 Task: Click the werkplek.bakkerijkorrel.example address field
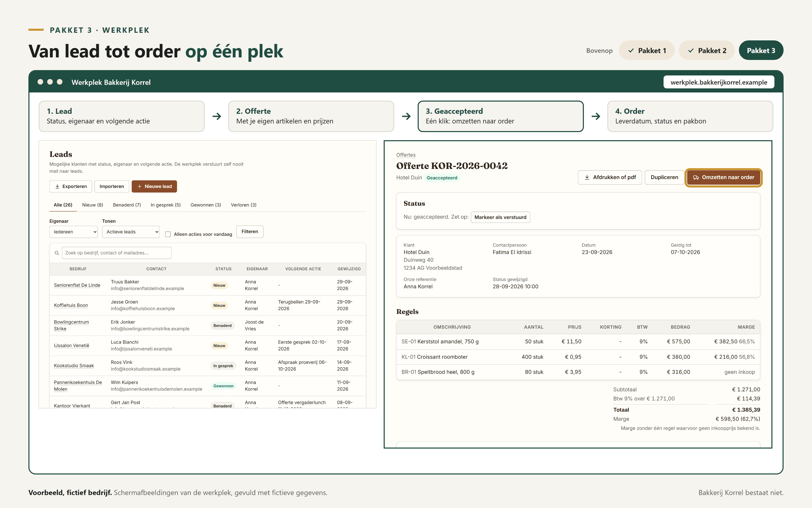(x=719, y=82)
